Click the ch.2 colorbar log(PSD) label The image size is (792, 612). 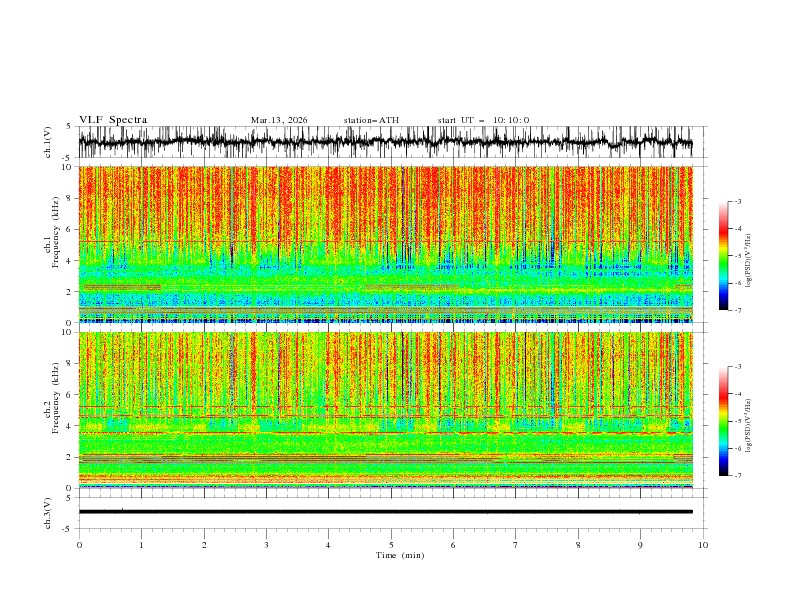[x=749, y=426]
